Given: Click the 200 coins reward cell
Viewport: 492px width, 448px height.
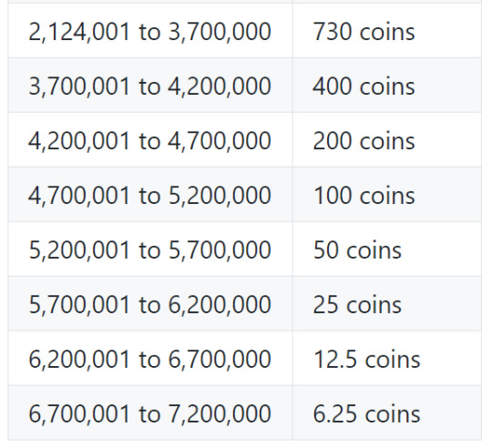Looking at the screenshot, I should coord(387,140).
